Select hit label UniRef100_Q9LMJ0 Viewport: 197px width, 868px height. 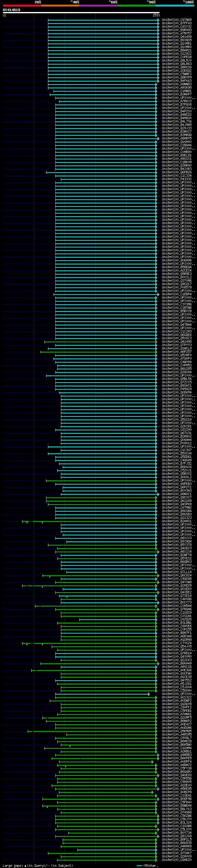177,60
